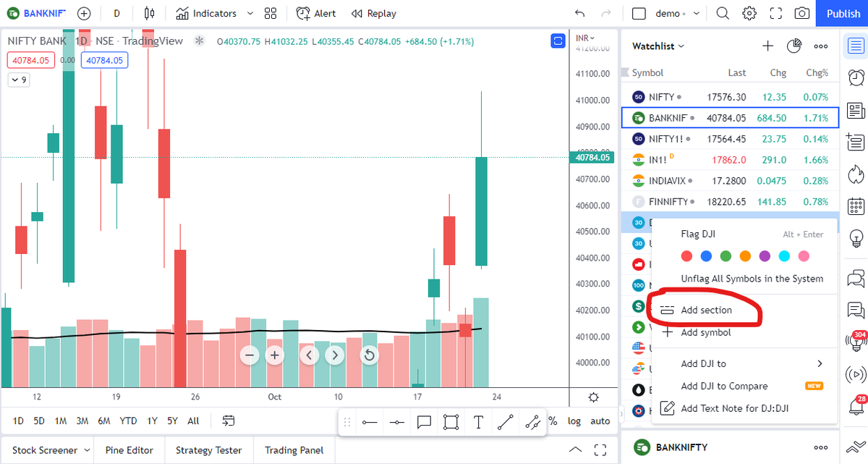Toggle auto scale
The width and height of the screenshot is (868, 464).
600,421
